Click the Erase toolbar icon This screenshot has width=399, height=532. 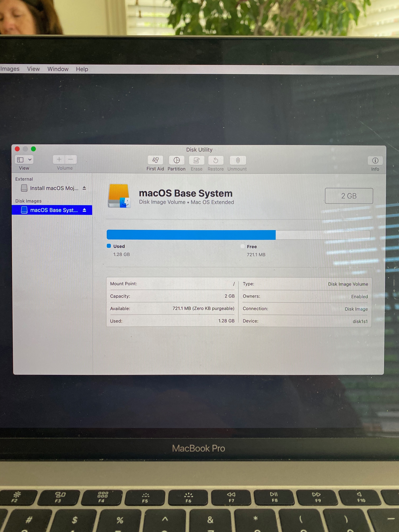pyautogui.click(x=196, y=160)
